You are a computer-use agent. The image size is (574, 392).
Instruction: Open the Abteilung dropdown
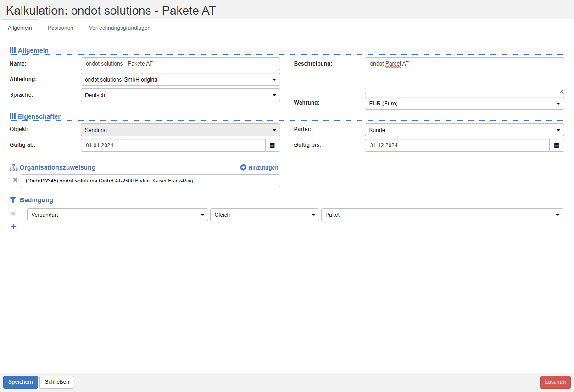coord(180,79)
